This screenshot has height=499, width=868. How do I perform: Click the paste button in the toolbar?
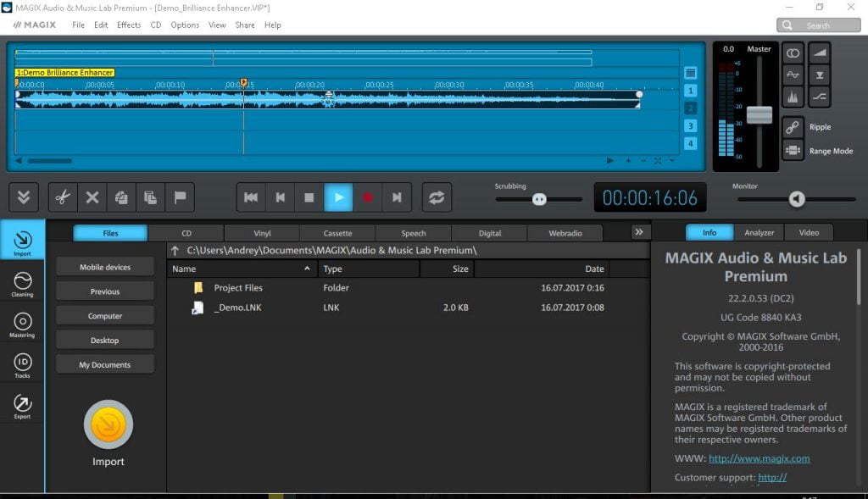click(151, 197)
